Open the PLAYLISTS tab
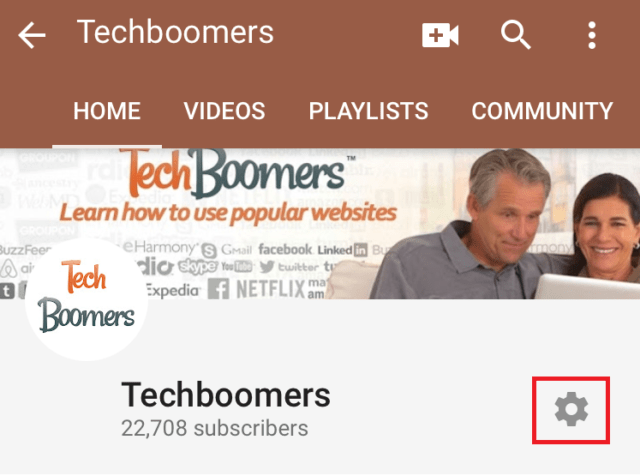Viewport: 640px width, 476px height. tap(369, 111)
